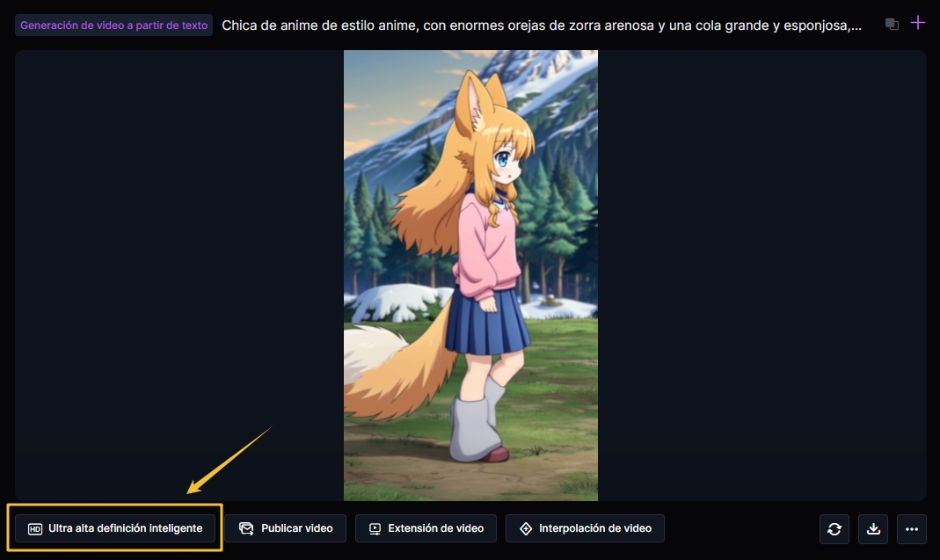940x560 pixels.
Task: Click the play-screen icon beside Extensión de video
Action: pyautogui.click(x=375, y=529)
